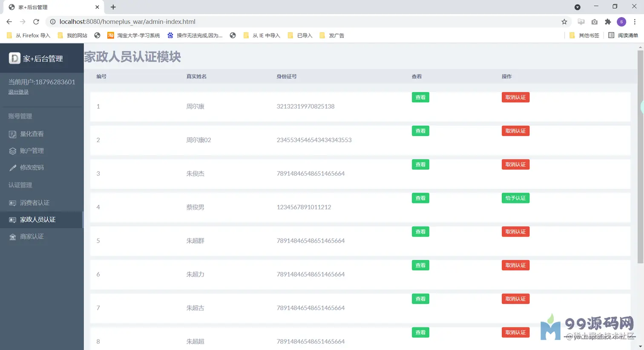Click the 家政人员认证模块 heading

[132, 57]
